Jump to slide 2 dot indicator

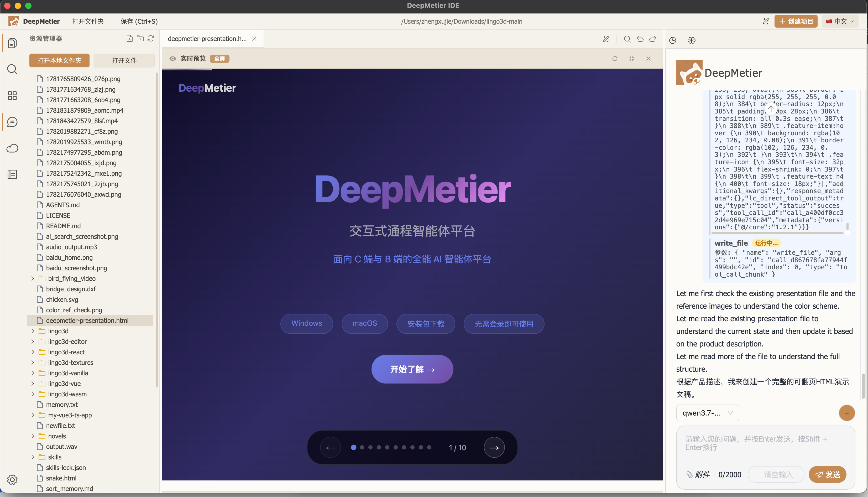click(x=362, y=447)
